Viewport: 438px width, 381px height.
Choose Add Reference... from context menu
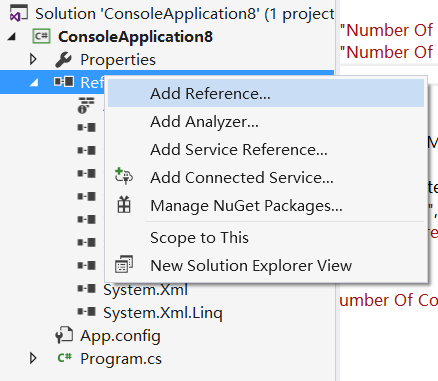[266, 93]
